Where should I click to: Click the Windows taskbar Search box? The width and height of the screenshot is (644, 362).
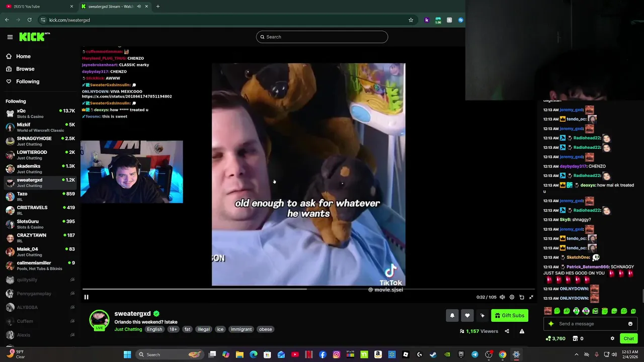click(x=170, y=354)
